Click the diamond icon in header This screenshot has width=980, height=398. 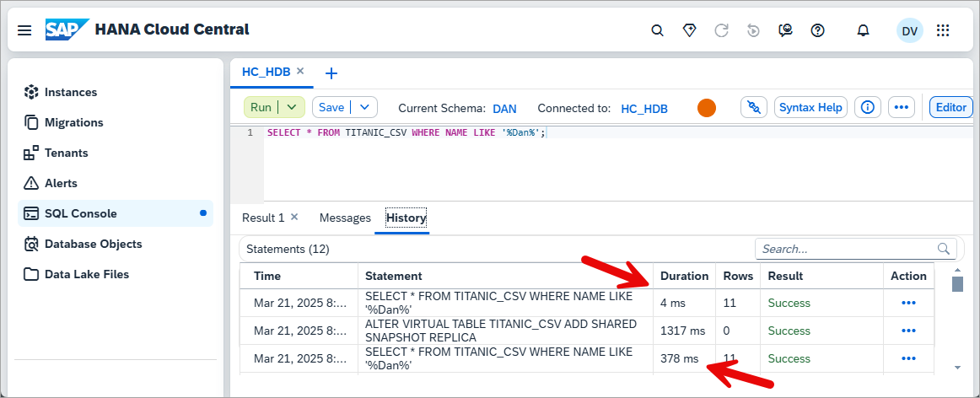(x=689, y=30)
